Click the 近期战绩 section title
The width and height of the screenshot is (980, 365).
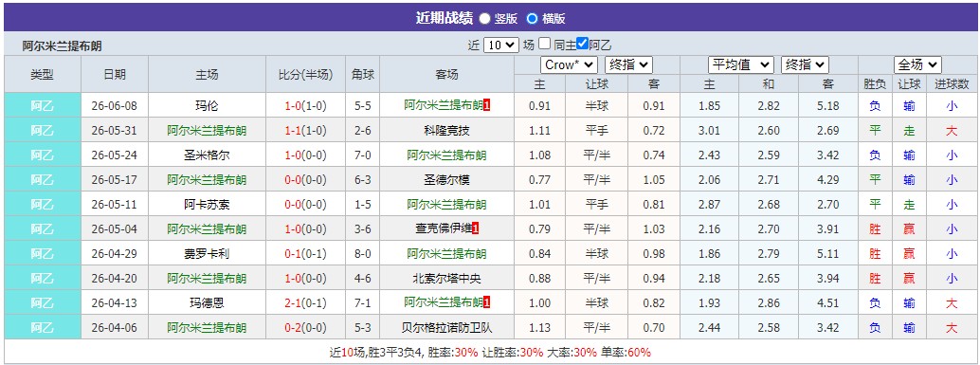tap(445, 18)
